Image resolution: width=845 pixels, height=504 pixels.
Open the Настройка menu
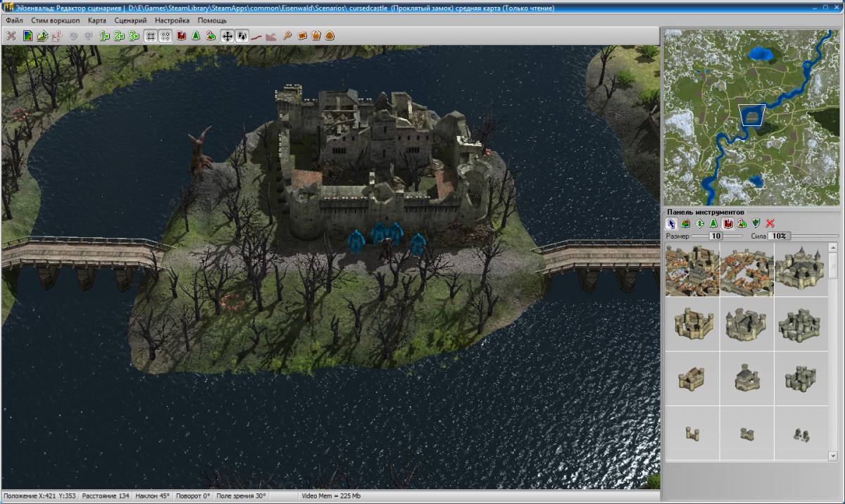[173, 20]
